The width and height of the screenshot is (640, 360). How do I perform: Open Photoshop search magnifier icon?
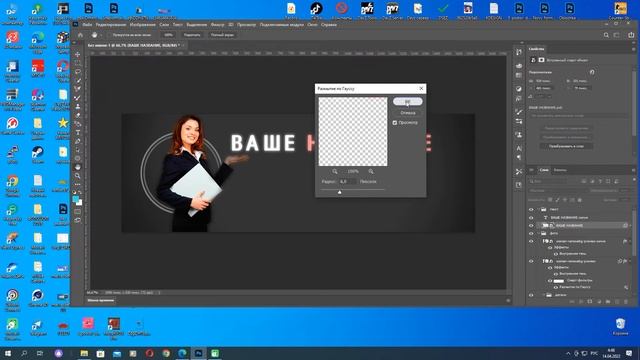pyautogui.click(x=606, y=36)
